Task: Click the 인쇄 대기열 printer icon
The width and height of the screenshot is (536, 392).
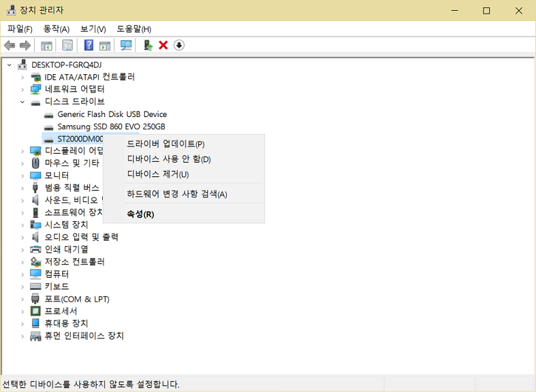Action: click(35, 249)
